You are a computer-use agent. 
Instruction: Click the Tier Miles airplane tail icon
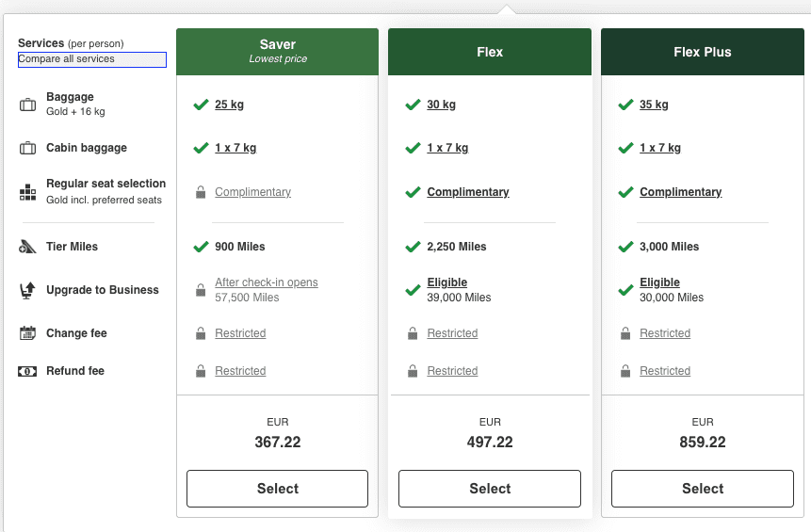point(27,247)
